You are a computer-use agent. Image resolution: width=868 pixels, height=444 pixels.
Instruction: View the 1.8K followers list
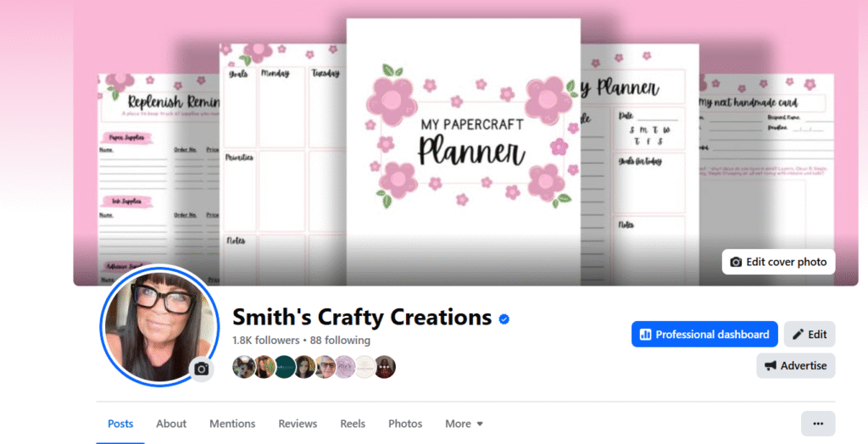(x=265, y=340)
